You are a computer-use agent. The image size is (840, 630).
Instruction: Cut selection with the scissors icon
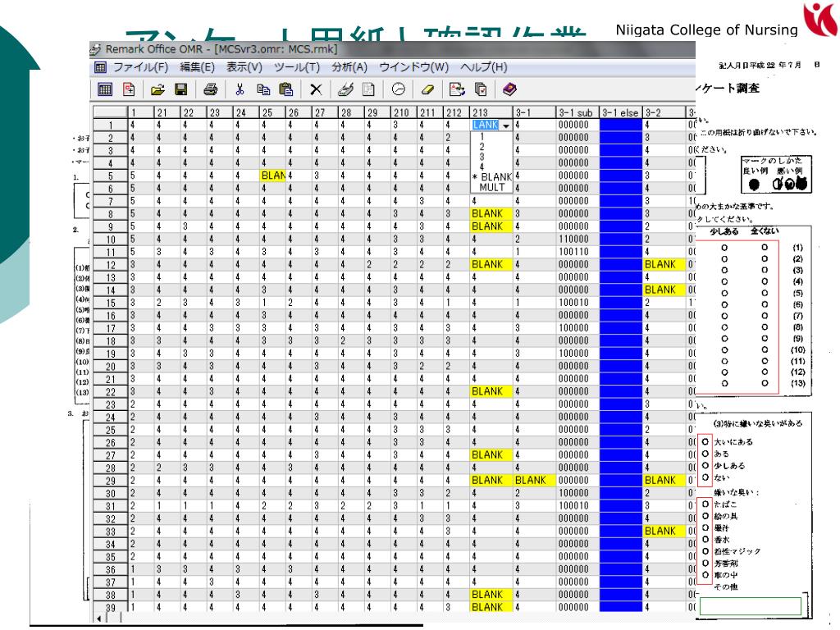coord(240,89)
